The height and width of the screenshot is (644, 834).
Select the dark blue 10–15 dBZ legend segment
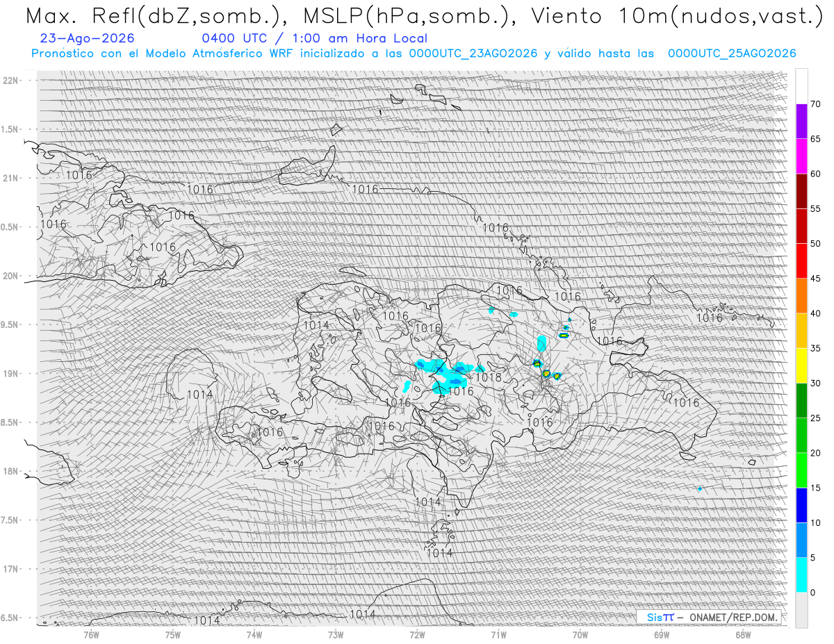point(801,505)
